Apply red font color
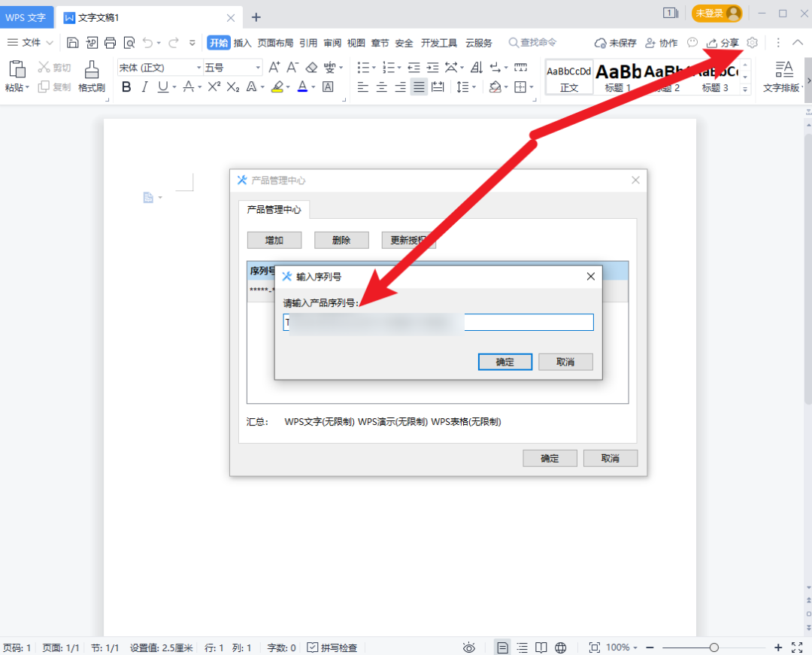The image size is (812, 655). [303, 87]
